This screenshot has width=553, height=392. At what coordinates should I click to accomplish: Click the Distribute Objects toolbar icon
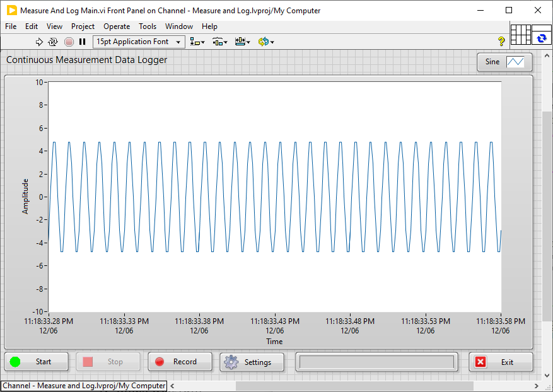pyautogui.click(x=219, y=42)
